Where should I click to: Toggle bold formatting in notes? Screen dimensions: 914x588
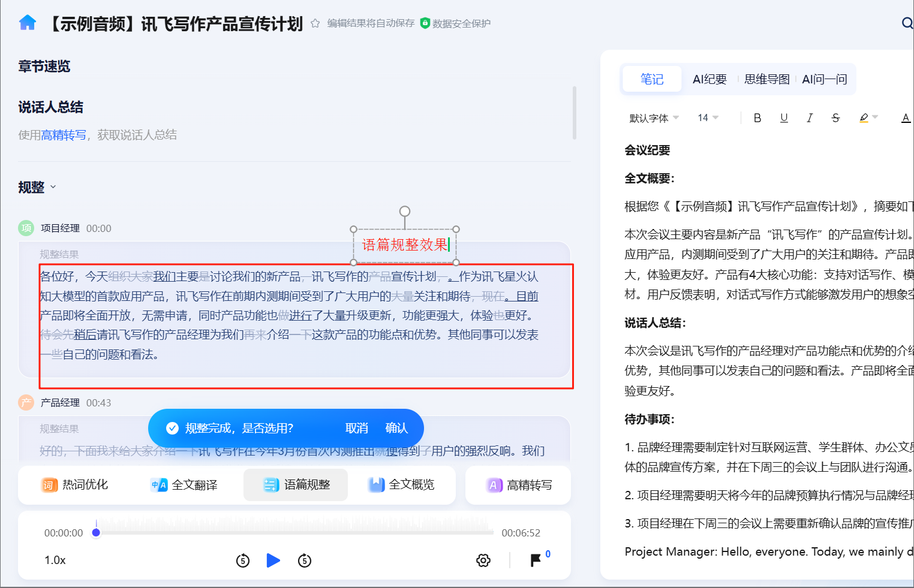tap(757, 118)
